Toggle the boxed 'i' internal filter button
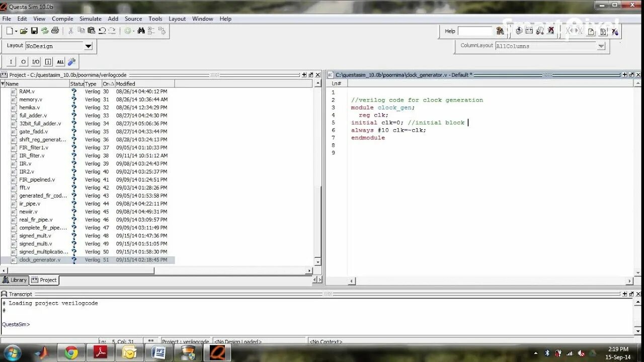644x362 pixels. pyautogui.click(x=48, y=62)
